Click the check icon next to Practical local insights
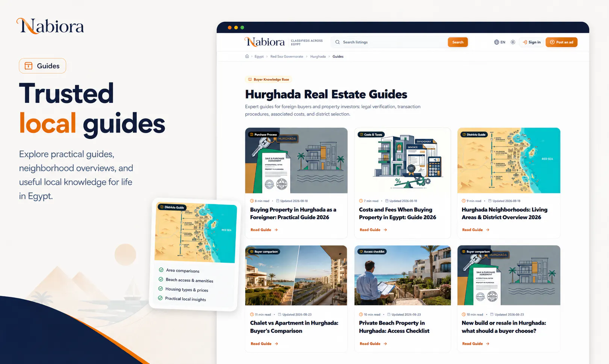Screen dimensions: 609x364 click(160, 298)
